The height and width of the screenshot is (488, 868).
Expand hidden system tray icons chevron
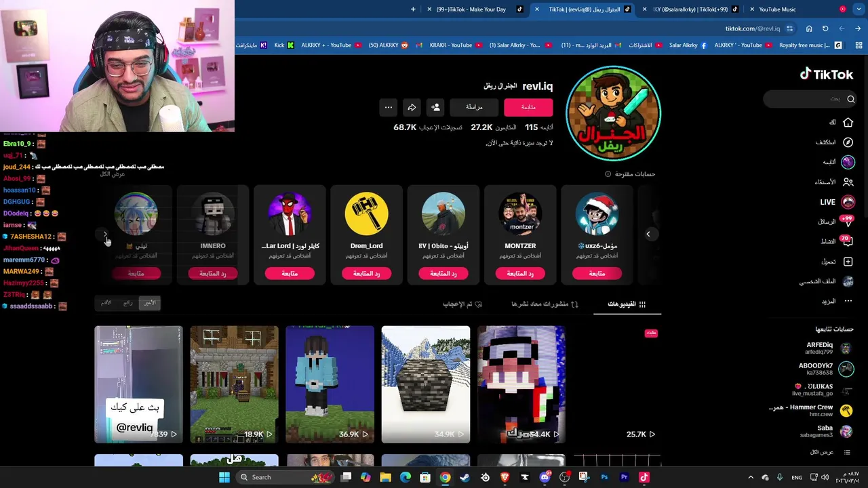tap(751, 477)
